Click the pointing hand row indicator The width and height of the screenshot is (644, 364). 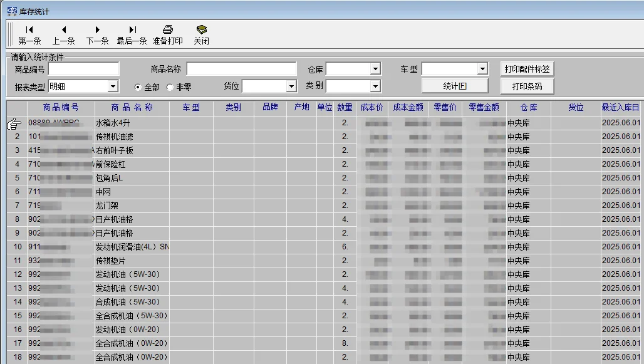14,123
